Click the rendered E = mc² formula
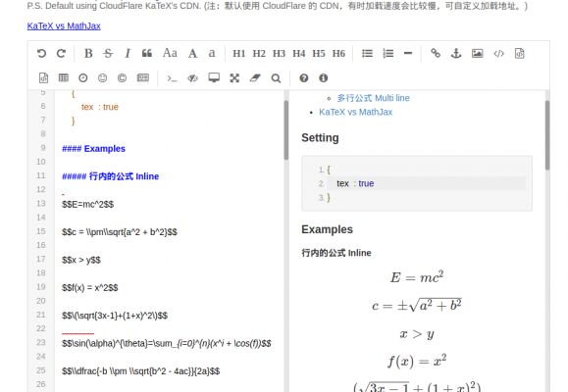The width and height of the screenshot is (568, 392). pyautogui.click(x=417, y=277)
